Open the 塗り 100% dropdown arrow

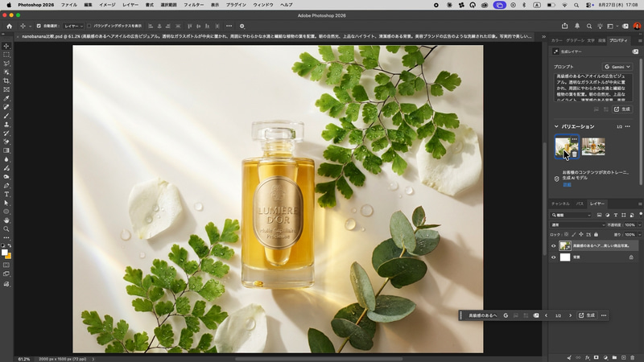pyautogui.click(x=639, y=235)
